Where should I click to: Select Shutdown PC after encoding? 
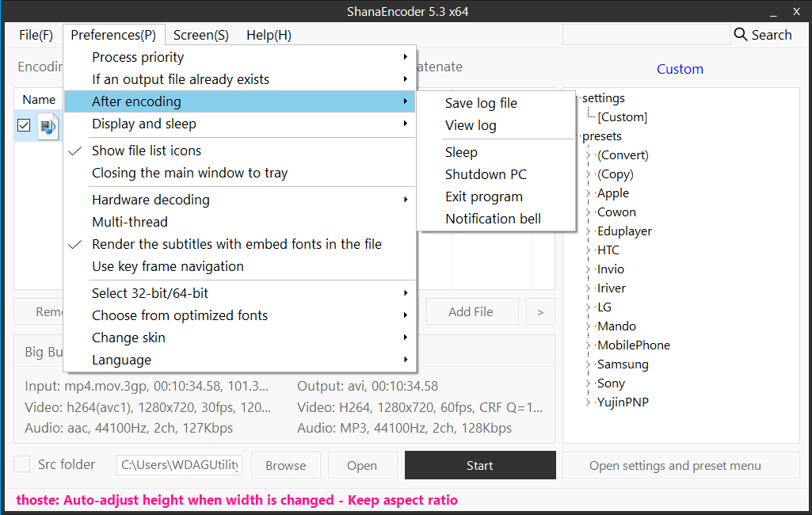486,174
